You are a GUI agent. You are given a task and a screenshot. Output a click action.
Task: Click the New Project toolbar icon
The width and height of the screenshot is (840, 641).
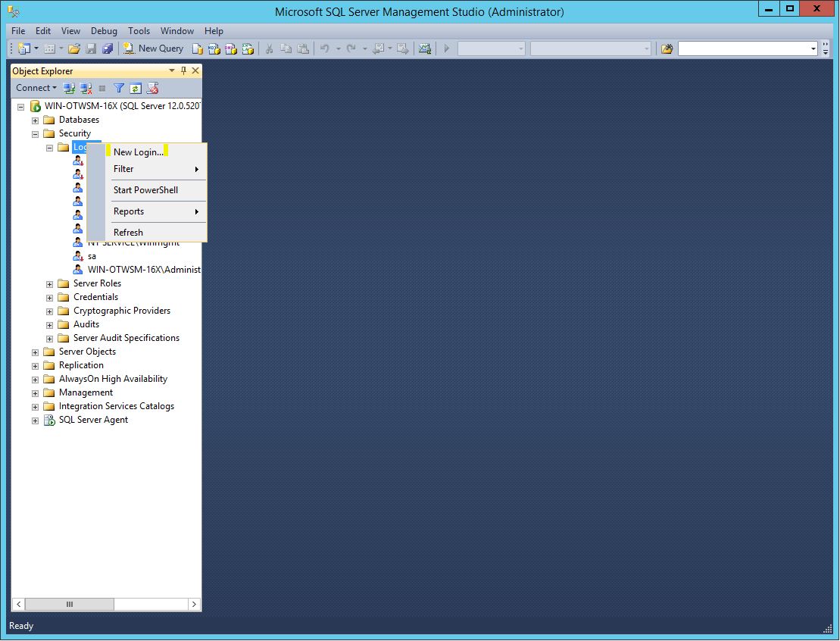(24, 48)
